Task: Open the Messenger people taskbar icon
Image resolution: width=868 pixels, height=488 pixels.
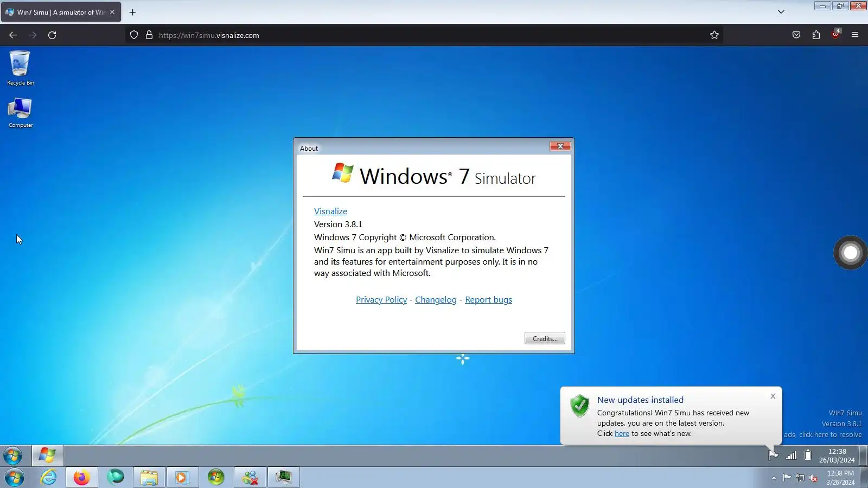Action: coord(250,478)
